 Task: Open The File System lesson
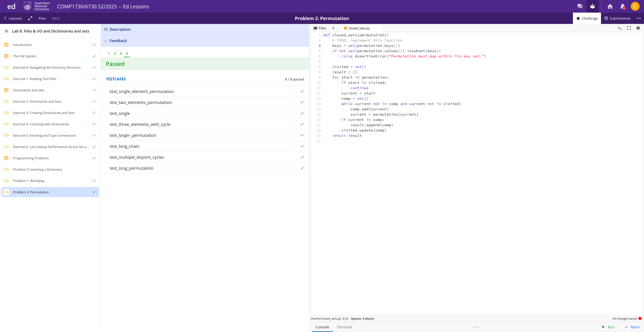coord(50,56)
